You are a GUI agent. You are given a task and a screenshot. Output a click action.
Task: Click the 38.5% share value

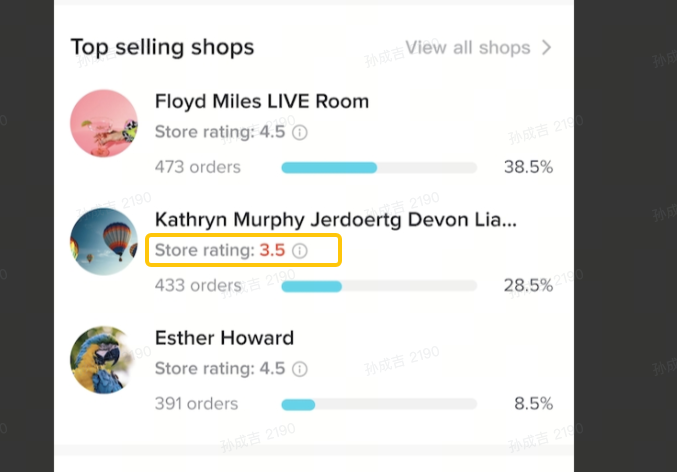(x=528, y=167)
